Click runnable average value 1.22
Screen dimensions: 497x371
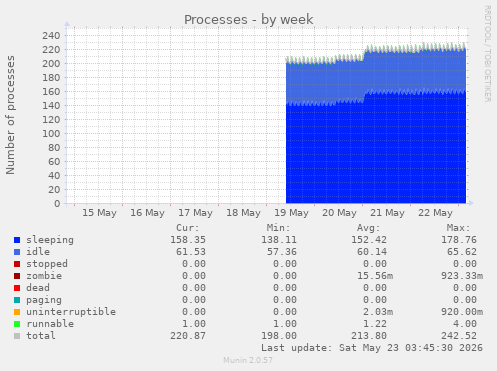[375, 324]
